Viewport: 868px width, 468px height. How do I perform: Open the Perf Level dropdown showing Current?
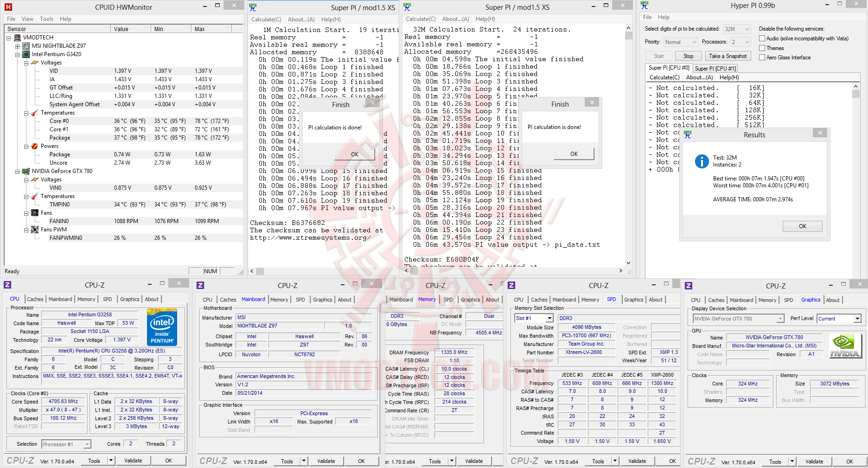pyautogui.click(x=839, y=319)
